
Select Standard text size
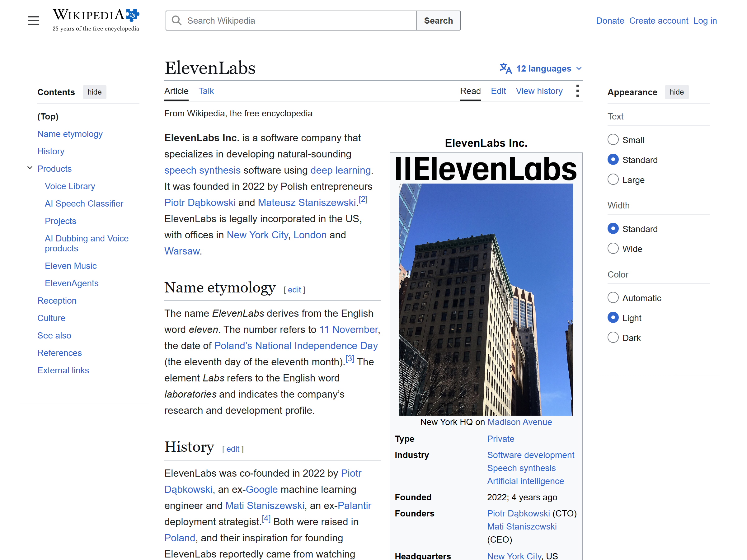(x=613, y=160)
